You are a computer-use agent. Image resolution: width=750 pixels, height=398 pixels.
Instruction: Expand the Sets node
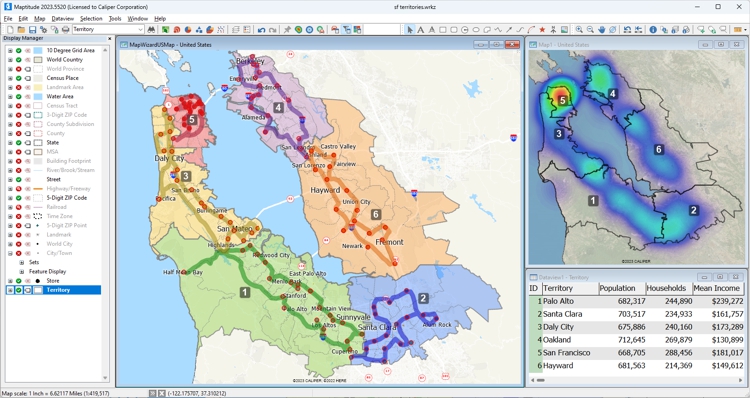[x=22, y=262]
